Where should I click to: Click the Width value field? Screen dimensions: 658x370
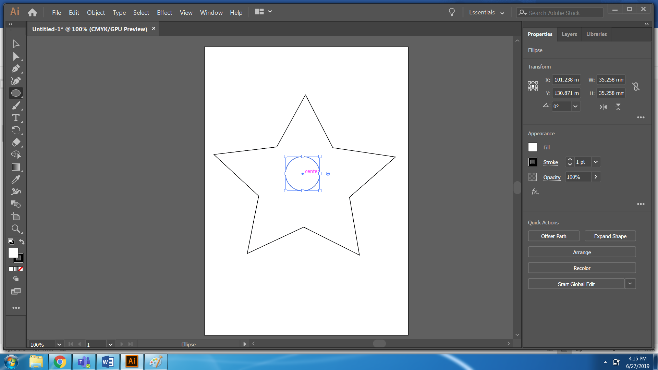[x=611, y=80]
